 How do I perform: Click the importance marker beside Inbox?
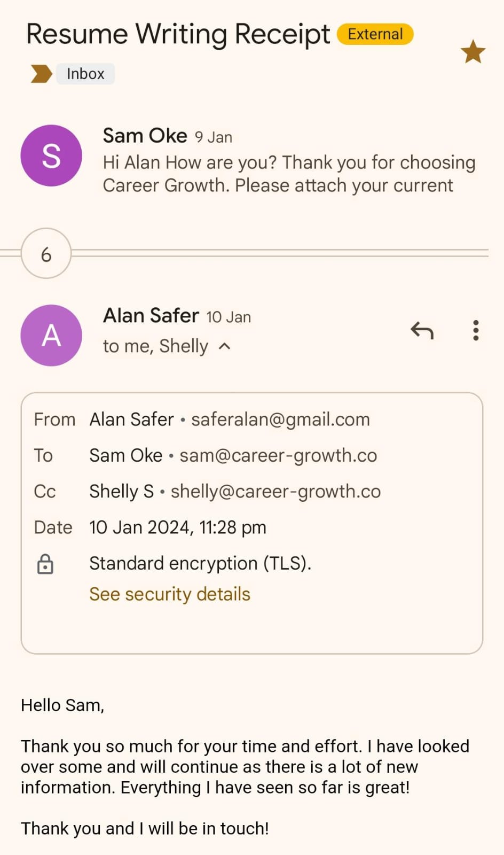click(41, 74)
